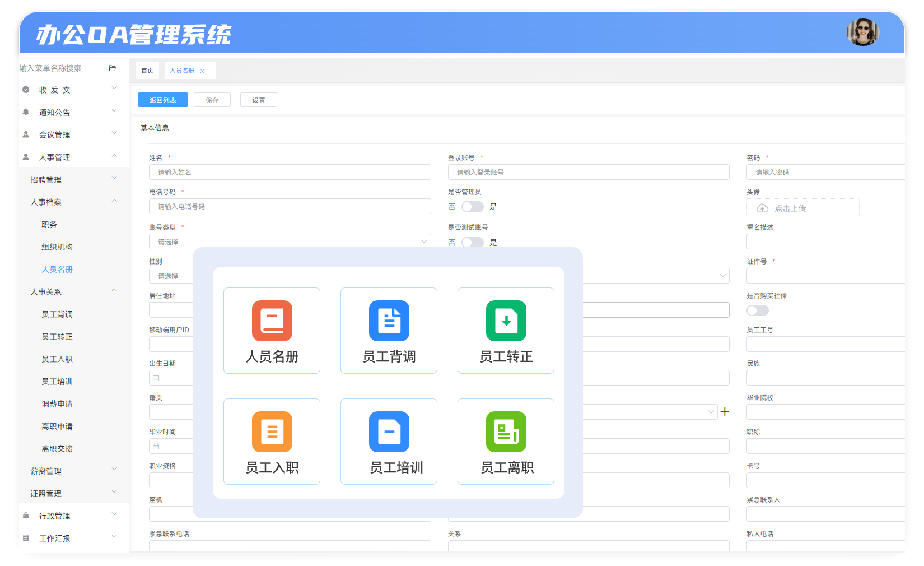Click the 返回列表 button
924x566 pixels.
click(163, 100)
